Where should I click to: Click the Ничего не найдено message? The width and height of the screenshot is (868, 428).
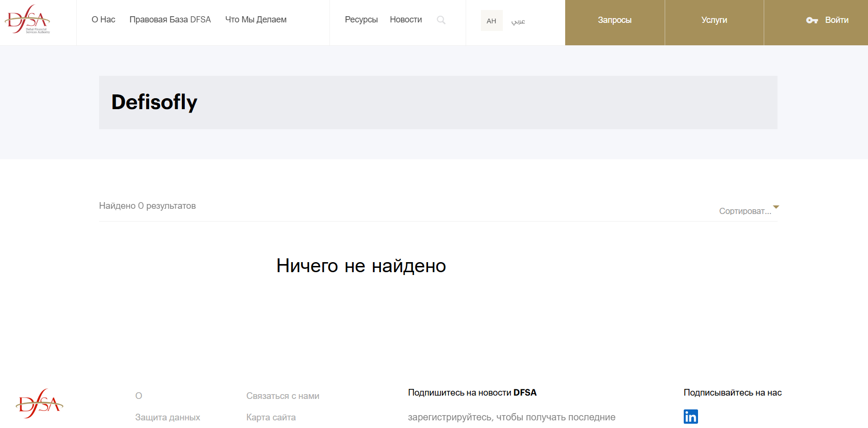pyautogui.click(x=361, y=265)
